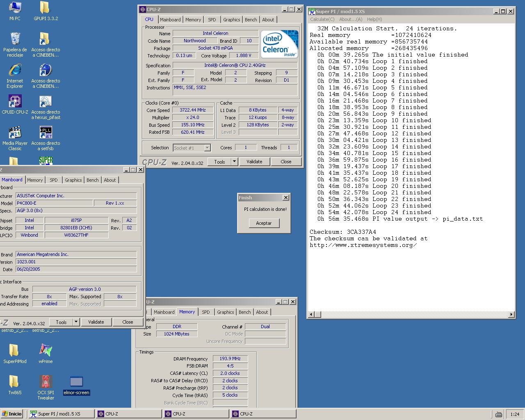Click Aceptar in the Finish dialog
The width and height of the screenshot is (525, 420).
[x=264, y=223]
